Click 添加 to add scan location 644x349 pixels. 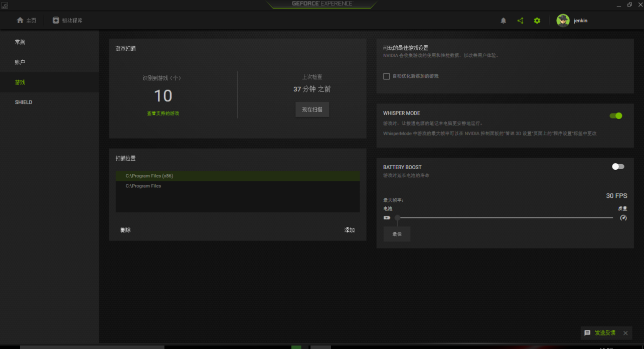coord(350,230)
